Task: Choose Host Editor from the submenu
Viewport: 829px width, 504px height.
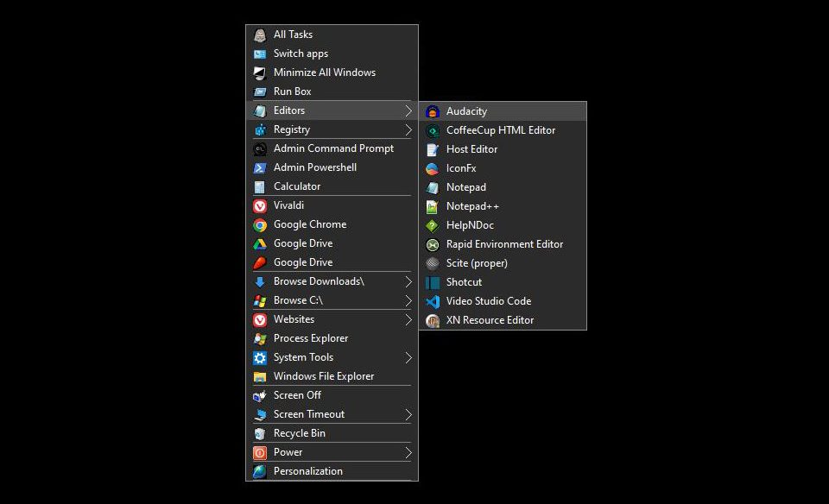Action: [x=472, y=149]
